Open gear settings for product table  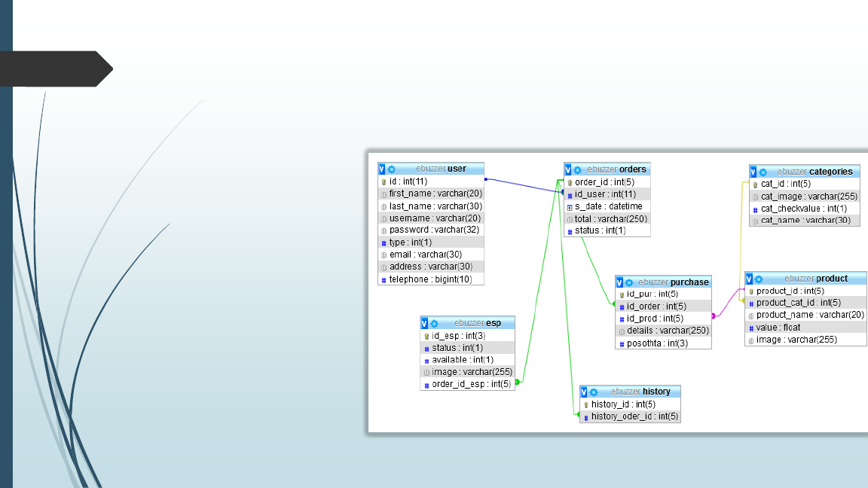click(759, 279)
